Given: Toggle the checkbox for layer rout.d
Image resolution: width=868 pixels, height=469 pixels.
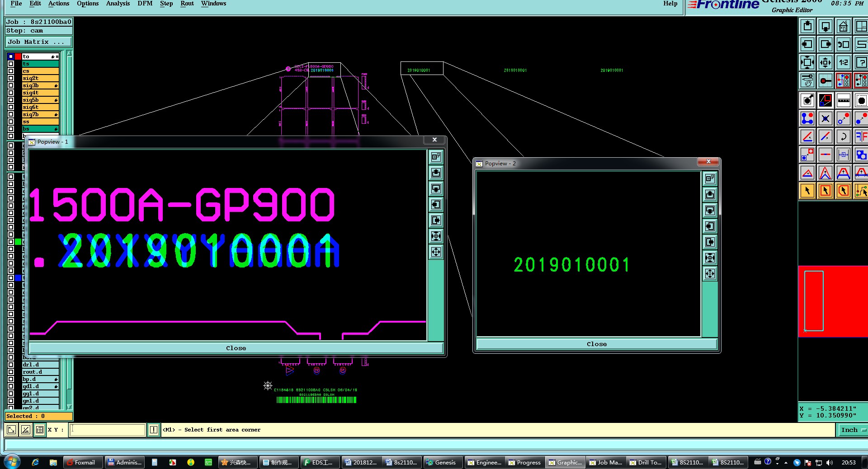Looking at the screenshot, I should (11, 372).
